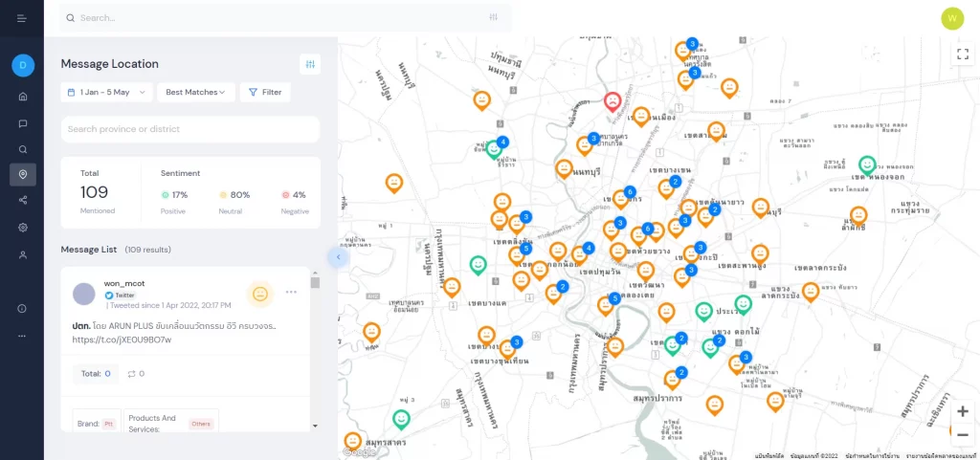Open the user profile icon in sidebar
980x460 pixels.
point(22,255)
